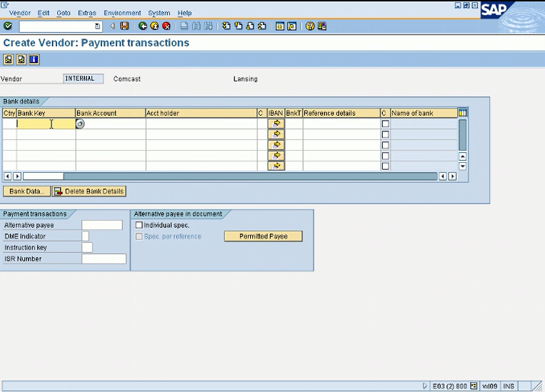This screenshot has height=392, width=545.
Task: Click the table vertical scroll down arrow
Action: coord(462,166)
